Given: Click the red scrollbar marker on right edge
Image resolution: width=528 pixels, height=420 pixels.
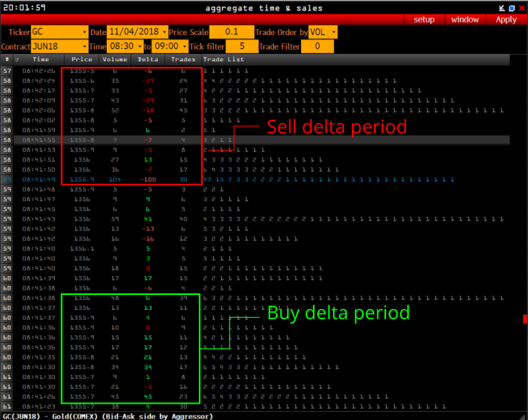Looking at the screenshot, I should pos(525,318).
